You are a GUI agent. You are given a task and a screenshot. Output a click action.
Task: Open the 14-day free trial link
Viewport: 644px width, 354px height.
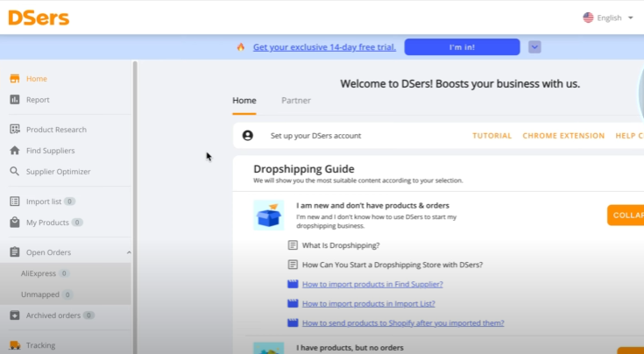click(324, 46)
